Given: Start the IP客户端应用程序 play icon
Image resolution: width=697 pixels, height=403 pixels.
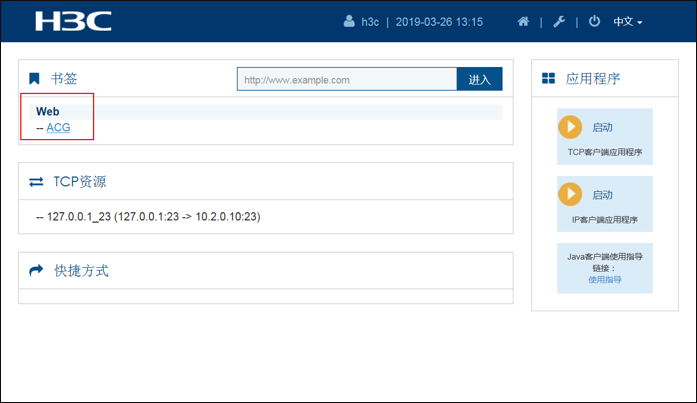Looking at the screenshot, I should coord(569,194).
